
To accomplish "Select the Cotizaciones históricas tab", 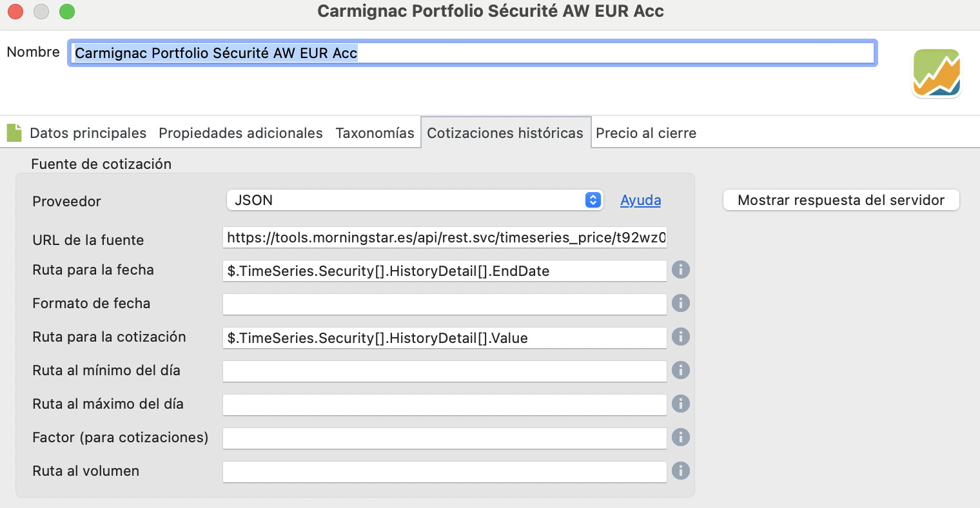I will tap(505, 133).
